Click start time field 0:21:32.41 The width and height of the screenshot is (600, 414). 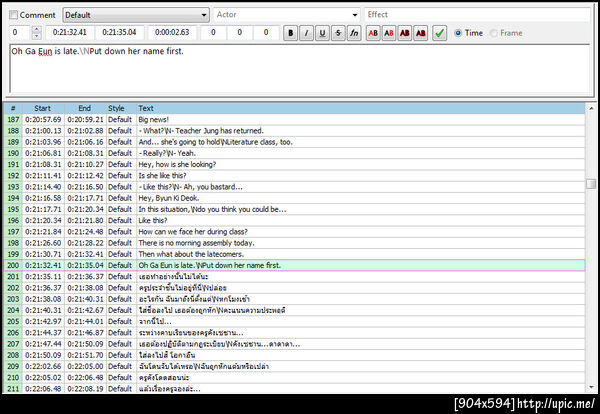click(70, 33)
